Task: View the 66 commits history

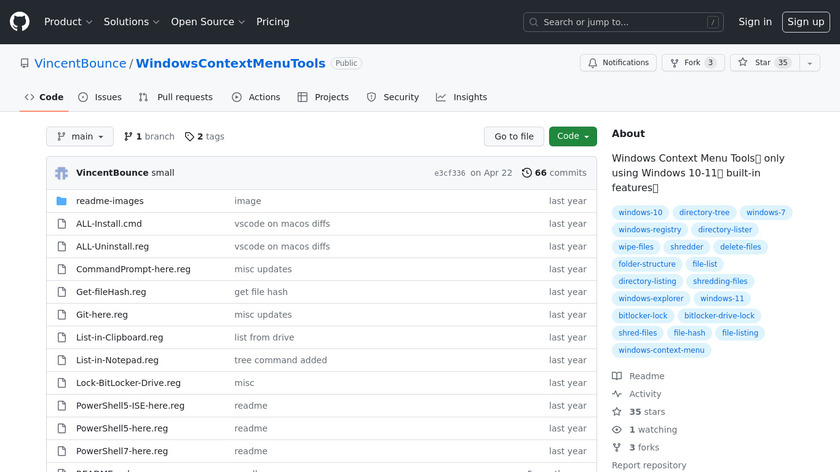Action: tap(554, 173)
